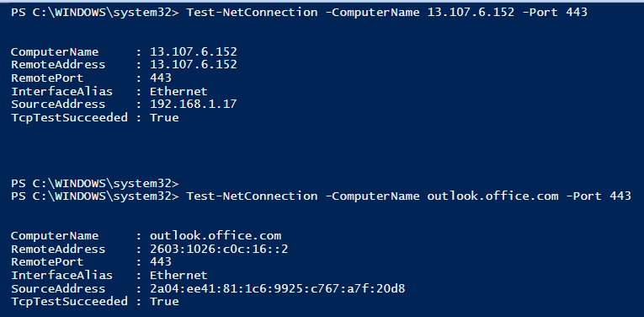This screenshot has height=317, width=644.
Task: Click the outlook.office.com Test-NetConnection command
Action: coord(408,196)
